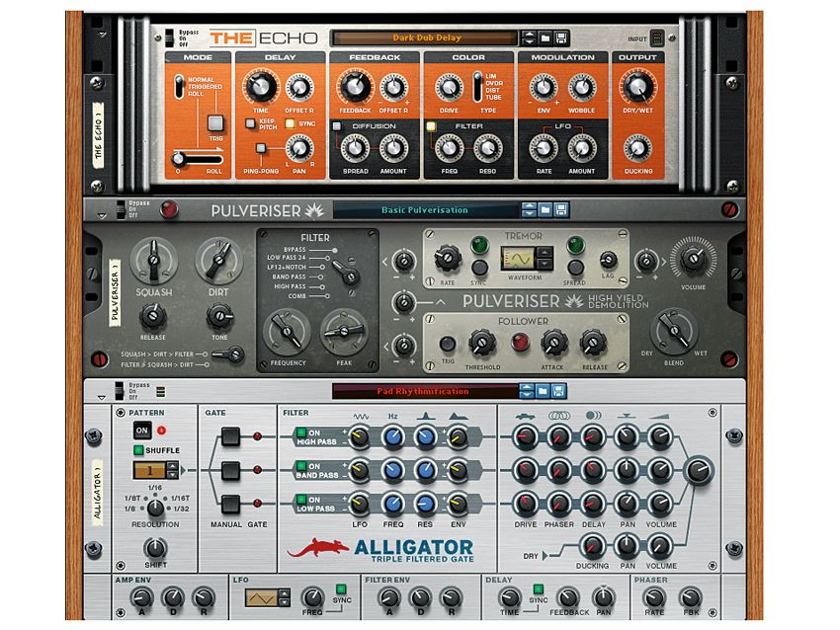
Task: Click the Pulveriser filter mode selector knob
Action: pos(348,275)
